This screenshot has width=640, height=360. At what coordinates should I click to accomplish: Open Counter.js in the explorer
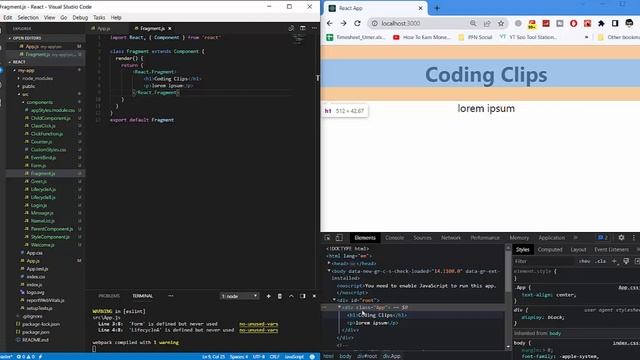[41, 142]
